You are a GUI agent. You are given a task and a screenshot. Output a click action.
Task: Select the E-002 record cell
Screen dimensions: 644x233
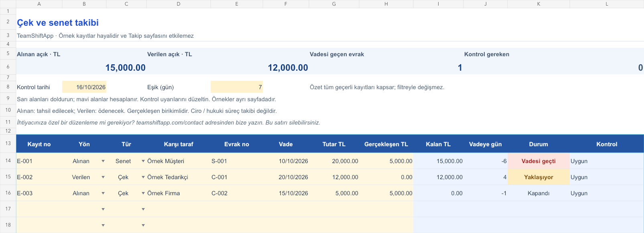tap(39, 177)
